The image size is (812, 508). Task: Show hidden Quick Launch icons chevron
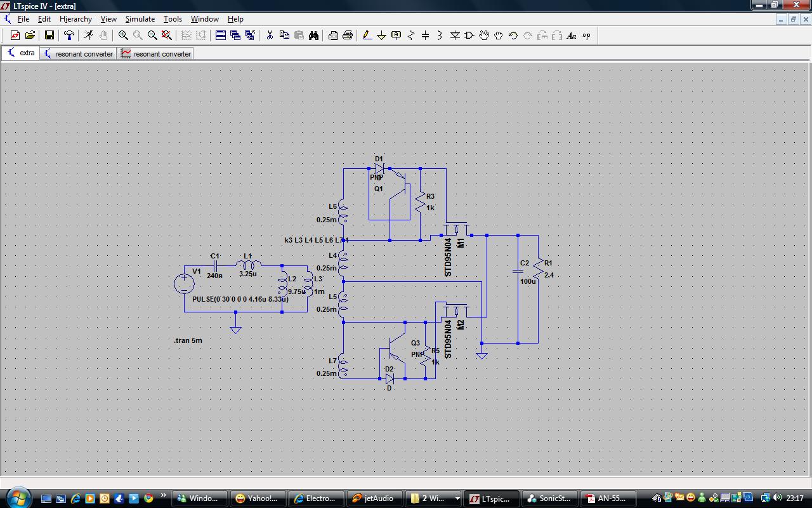tap(164, 495)
